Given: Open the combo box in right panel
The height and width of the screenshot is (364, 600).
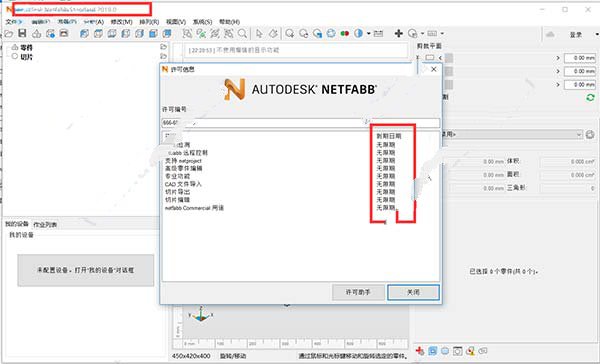Looking at the screenshot, I should pyautogui.click(x=513, y=134).
